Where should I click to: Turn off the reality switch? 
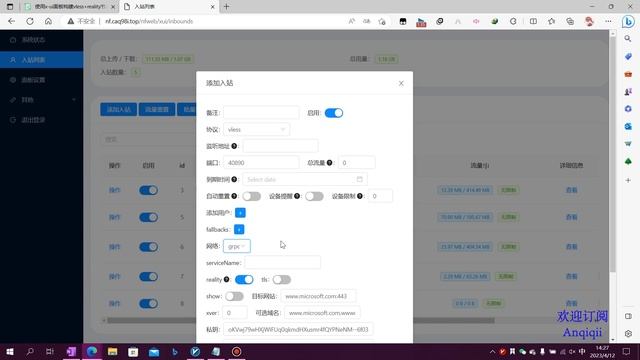tap(244, 280)
